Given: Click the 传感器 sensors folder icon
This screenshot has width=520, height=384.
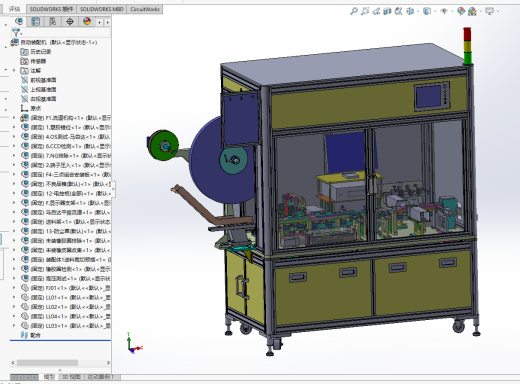Looking at the screenshot, I should click(24, 61).
